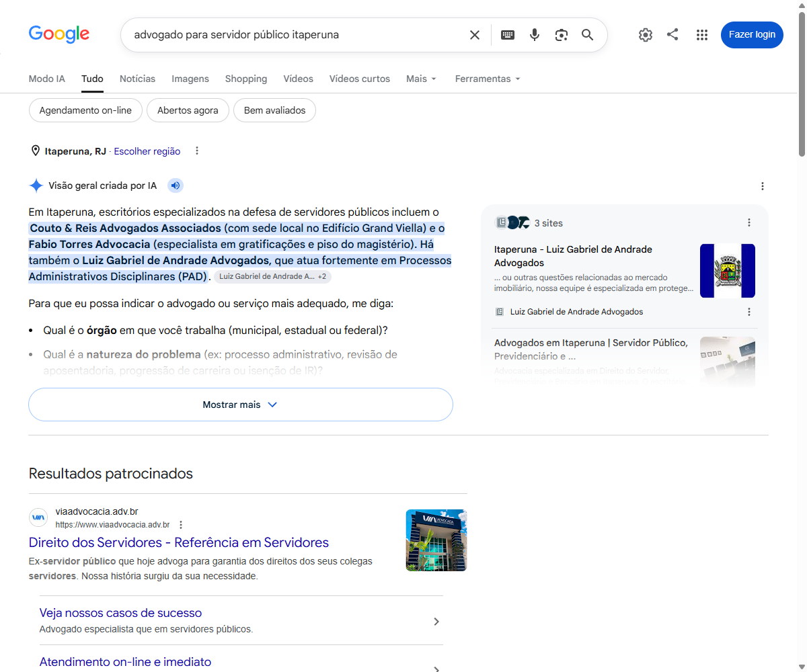This screenshot has width=807, height=672.
Task: Open Veja nossos casos de sucesso link
Action: click(x=120, y=613)
